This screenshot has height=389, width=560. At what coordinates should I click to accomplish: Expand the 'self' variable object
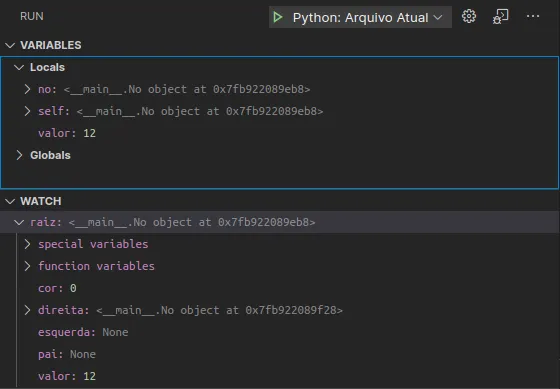pyautogui.click(x=28, y=111)
